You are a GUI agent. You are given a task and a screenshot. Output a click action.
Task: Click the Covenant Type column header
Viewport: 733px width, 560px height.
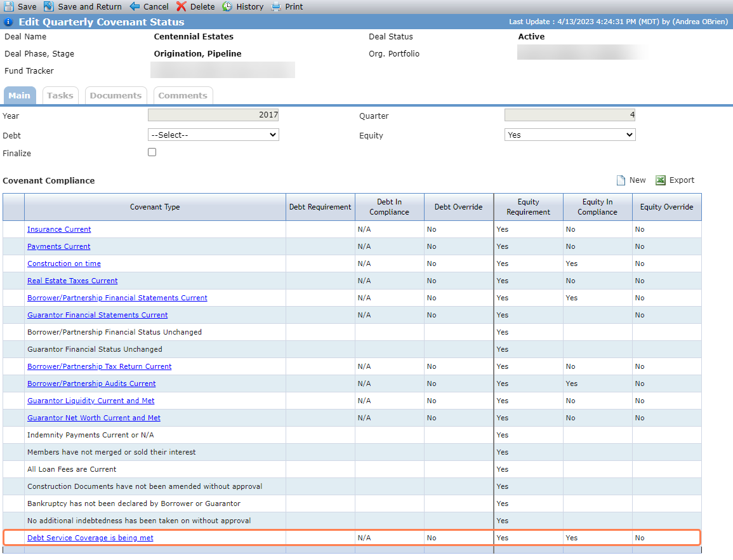(x=155, y=207)
